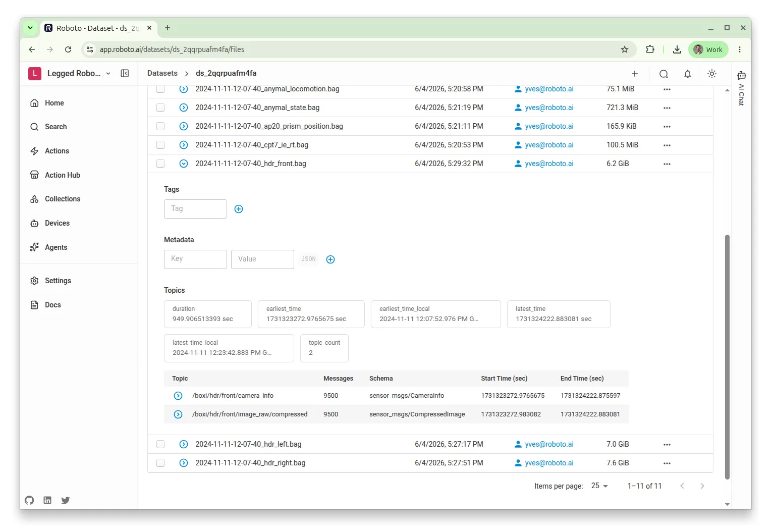Expand the image_raw/compressed topic
The width and height of the screenshot is (773, 532).
pyautogui.click(x=178, y=414)
